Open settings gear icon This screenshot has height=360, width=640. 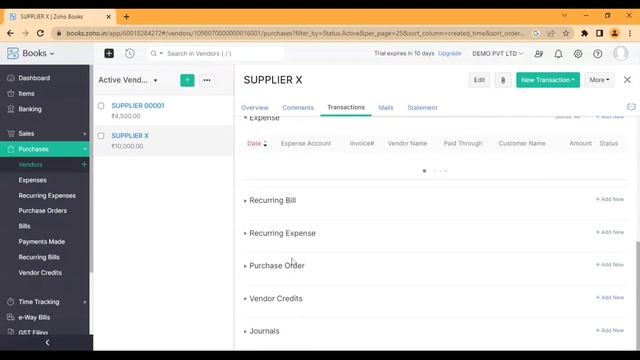578,53
